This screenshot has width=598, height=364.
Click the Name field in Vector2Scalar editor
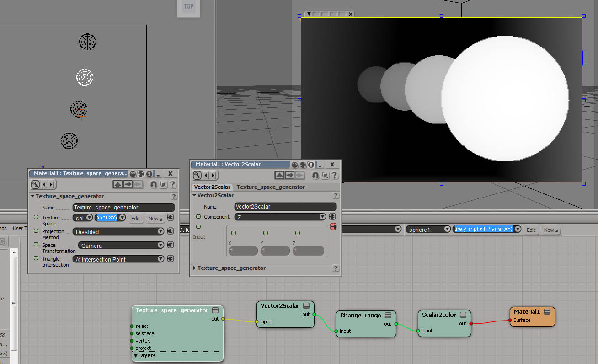click(x=285, y=207)
